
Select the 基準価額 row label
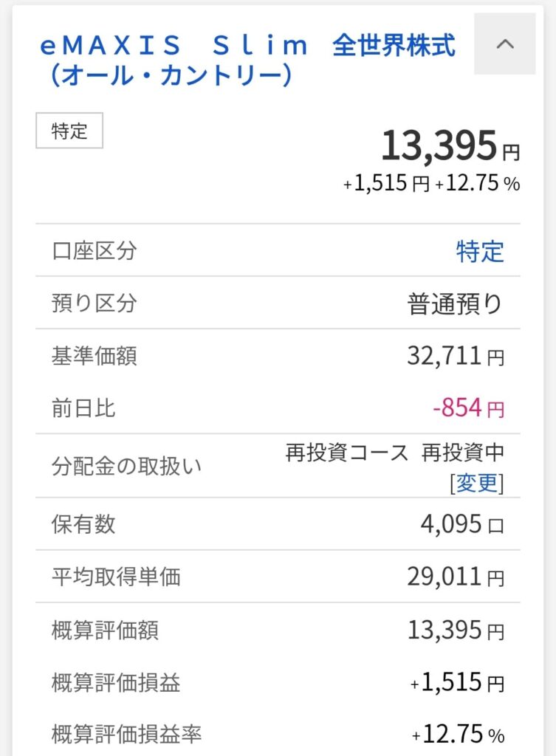(95, 357)
